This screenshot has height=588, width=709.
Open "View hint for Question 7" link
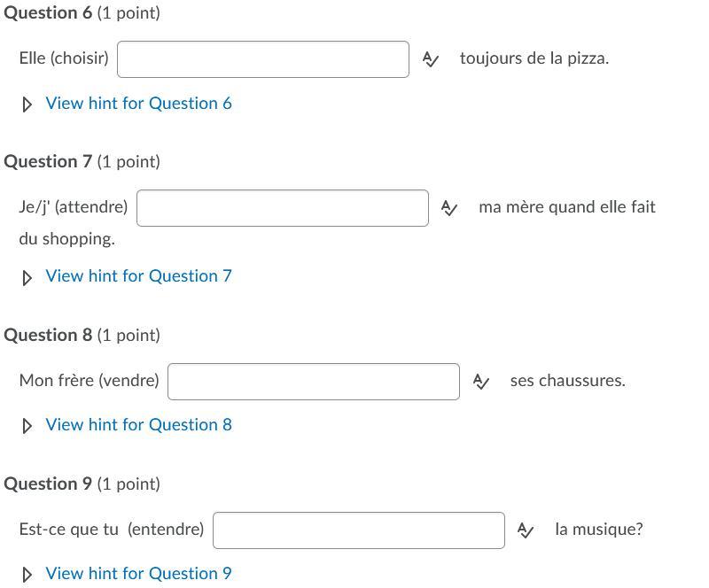tap(138, 276)
